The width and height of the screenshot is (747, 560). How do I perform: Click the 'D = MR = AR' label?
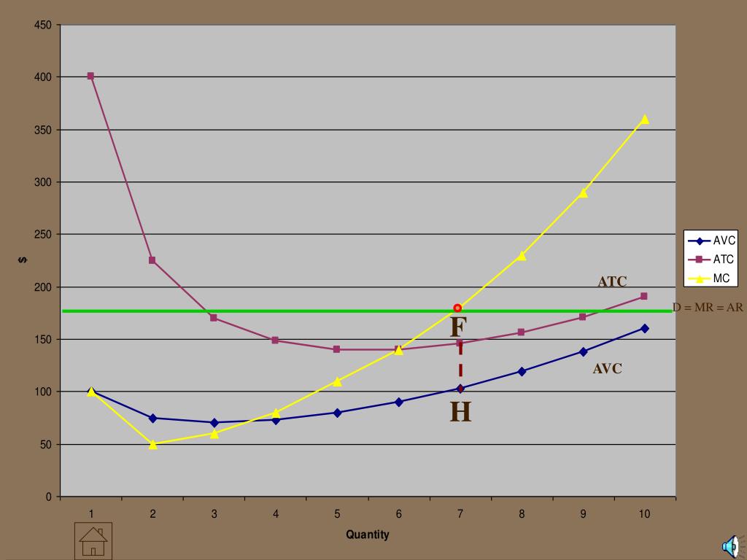coord(708,308)
